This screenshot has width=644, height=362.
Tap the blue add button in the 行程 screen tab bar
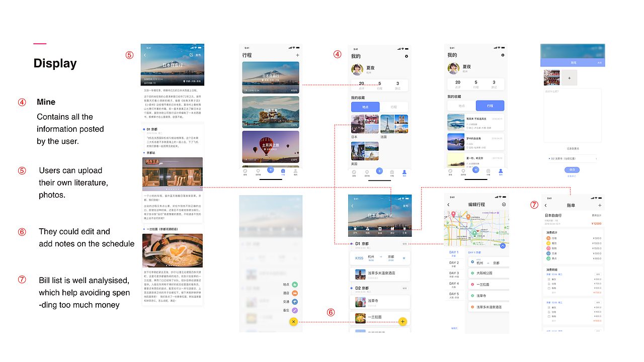(271, 170)
